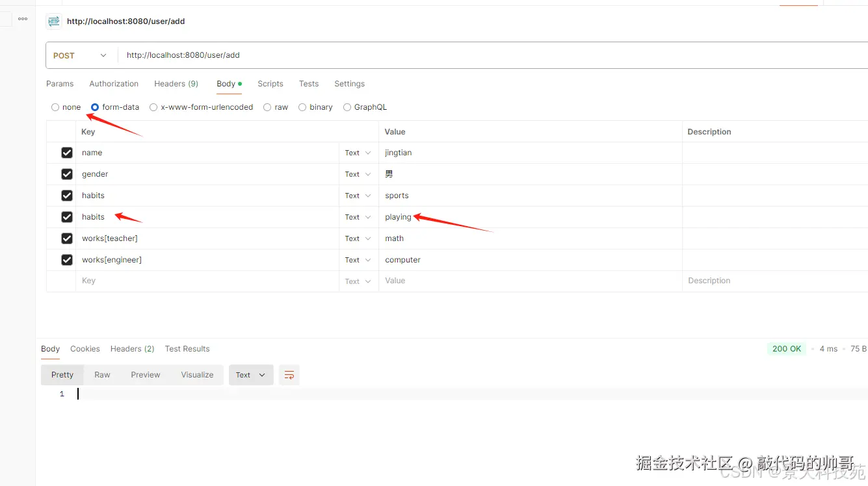This screenshot has height=486, width=868.
Task: Open Text type dropdown for gender row
Action: (x=358, y=174)
